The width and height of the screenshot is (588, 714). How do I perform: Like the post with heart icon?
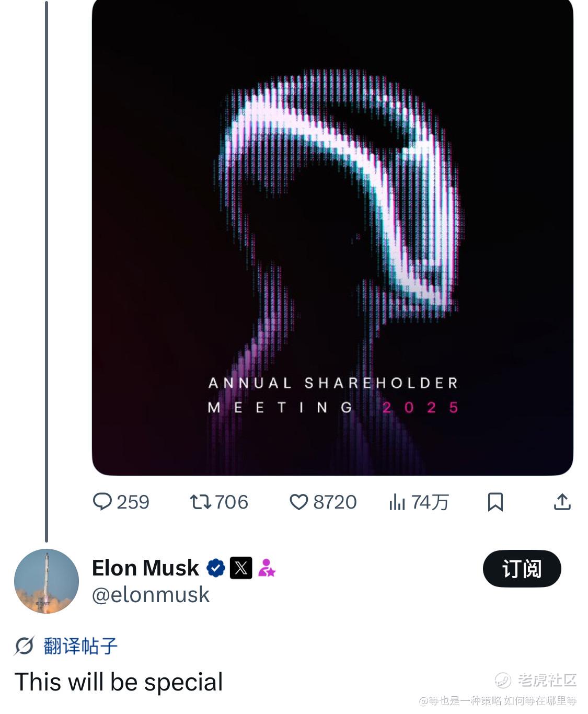(298, 502)
